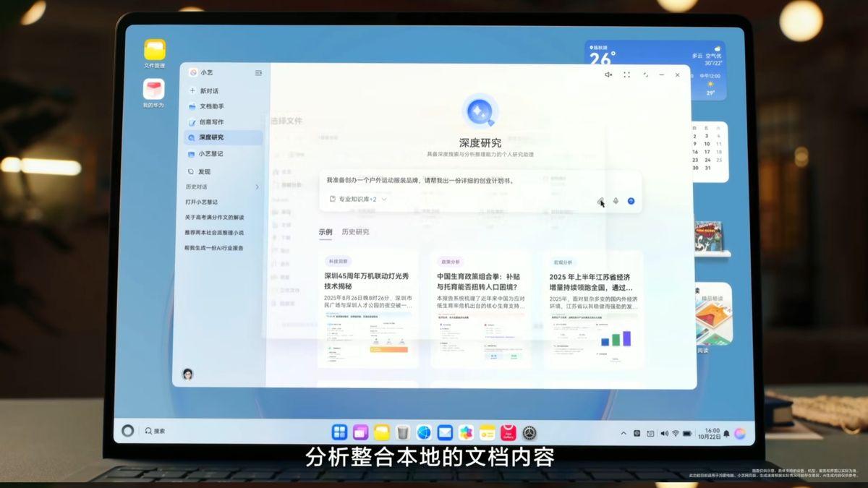The image size is (868, 488).
Task: Collapse the sidebar with the hamburger icon
Action: pos(257,73)
